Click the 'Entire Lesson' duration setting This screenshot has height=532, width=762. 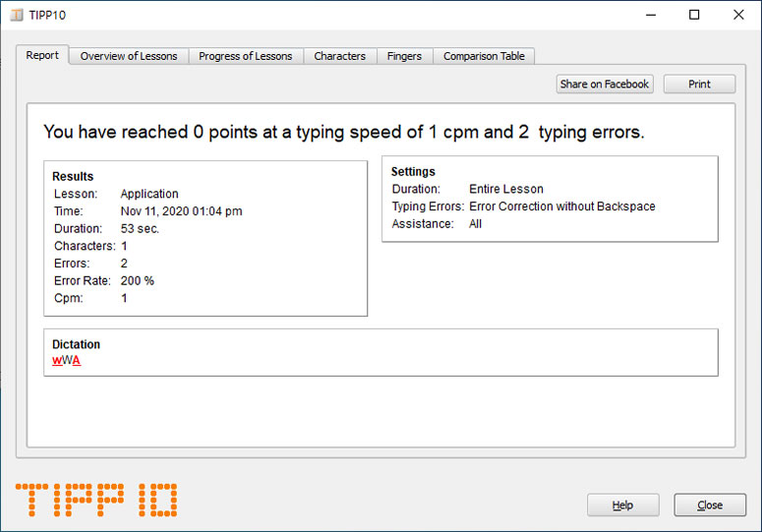506,189
